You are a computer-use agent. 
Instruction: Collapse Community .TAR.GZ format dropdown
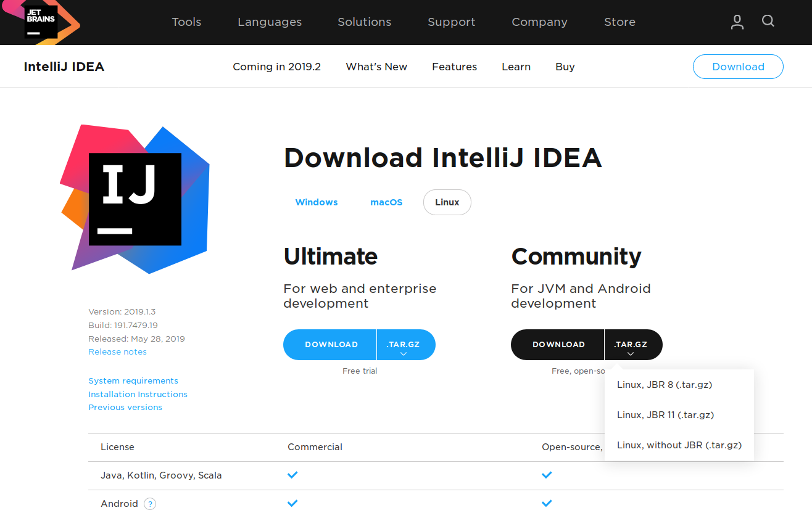click(634, 345)
